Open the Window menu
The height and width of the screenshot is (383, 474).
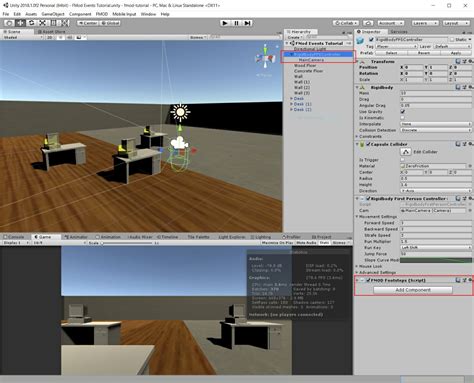148,14
